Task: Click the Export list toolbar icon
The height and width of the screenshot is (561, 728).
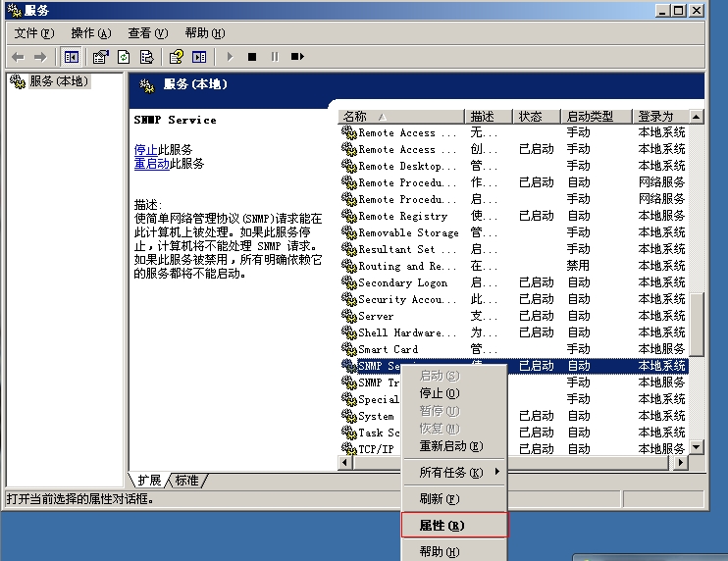Action: 146,57
